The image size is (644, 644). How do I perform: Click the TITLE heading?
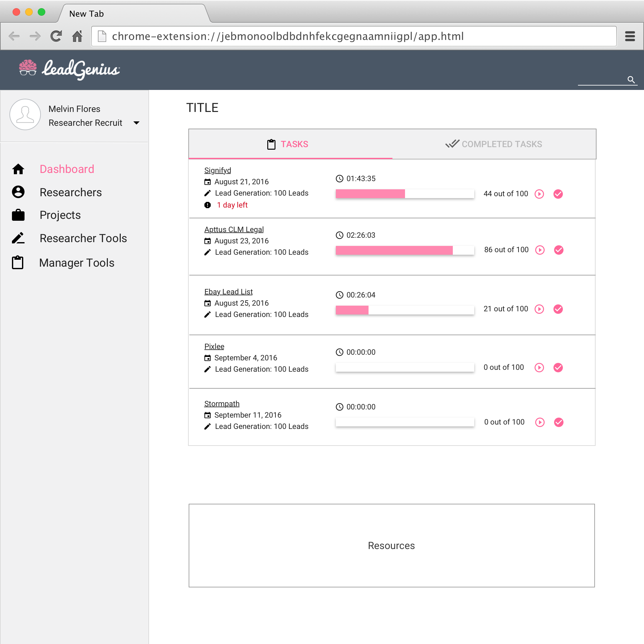(202, 108)
